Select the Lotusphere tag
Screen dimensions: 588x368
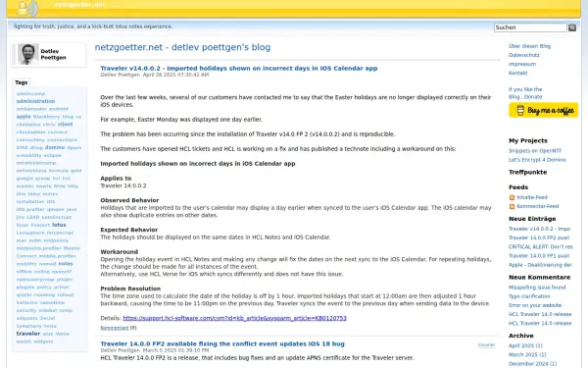30,233
